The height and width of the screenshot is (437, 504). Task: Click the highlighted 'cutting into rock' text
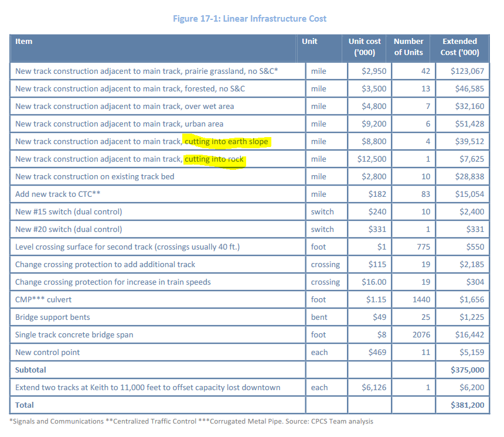click(x=214, y=159)
